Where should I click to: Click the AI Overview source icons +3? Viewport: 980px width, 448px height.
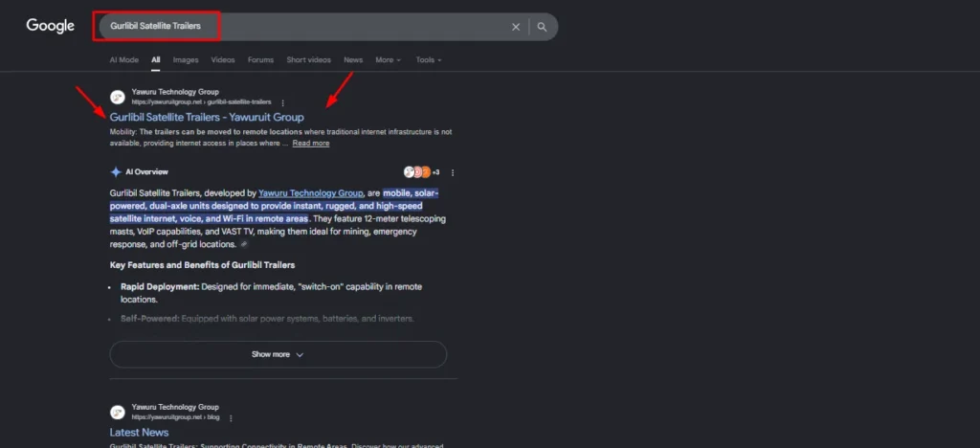(421, 172)
